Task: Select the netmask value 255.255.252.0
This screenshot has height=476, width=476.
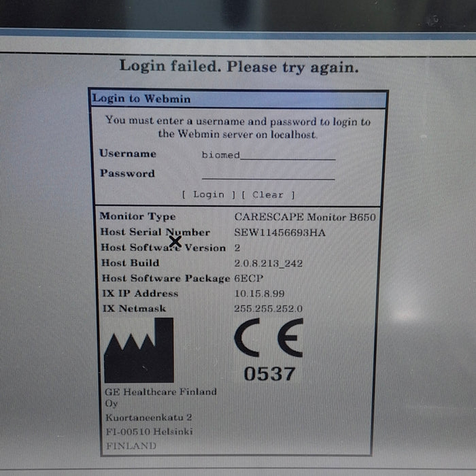Action: tap(269, 309)
